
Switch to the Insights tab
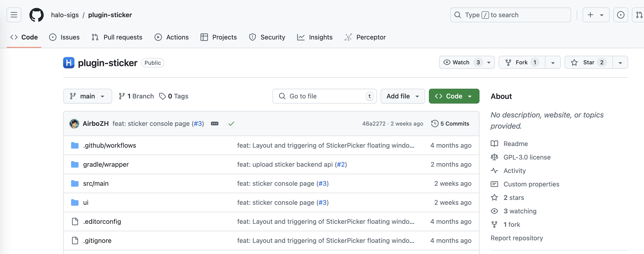(x=315, y=37)
